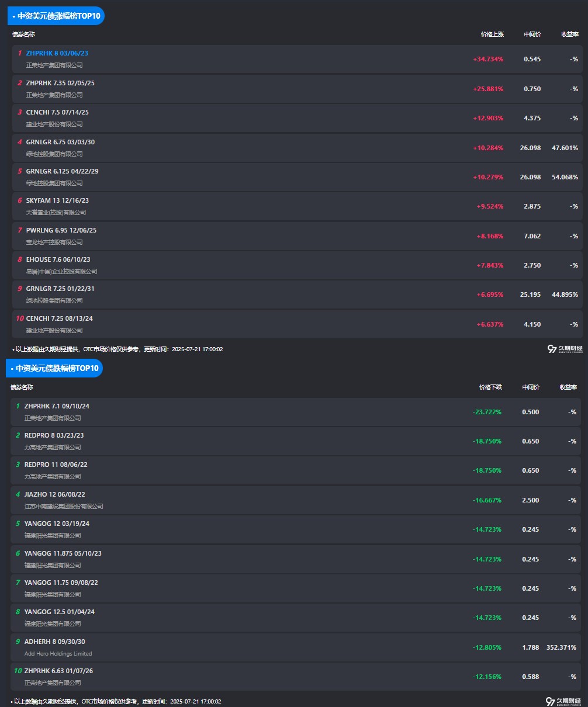Select the 中资美元债跌幅榜TOP10 header tab

[54, 368]
